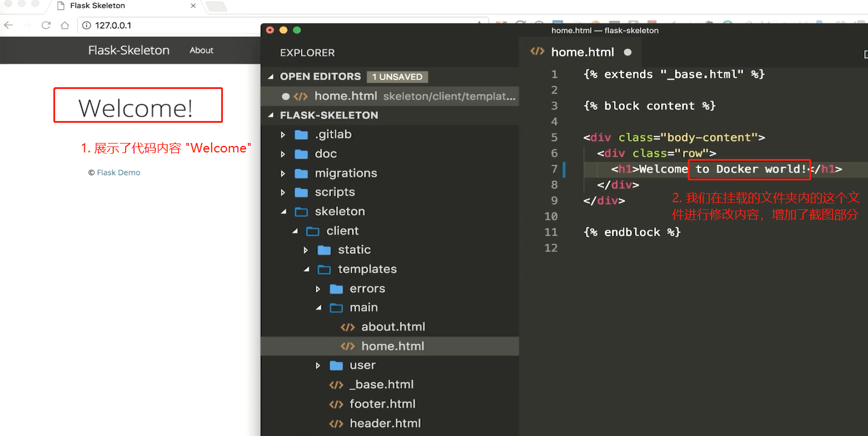Screen dimensions: 868x436
Task: Collapse the main folder arrow
Action: (318, 308)
